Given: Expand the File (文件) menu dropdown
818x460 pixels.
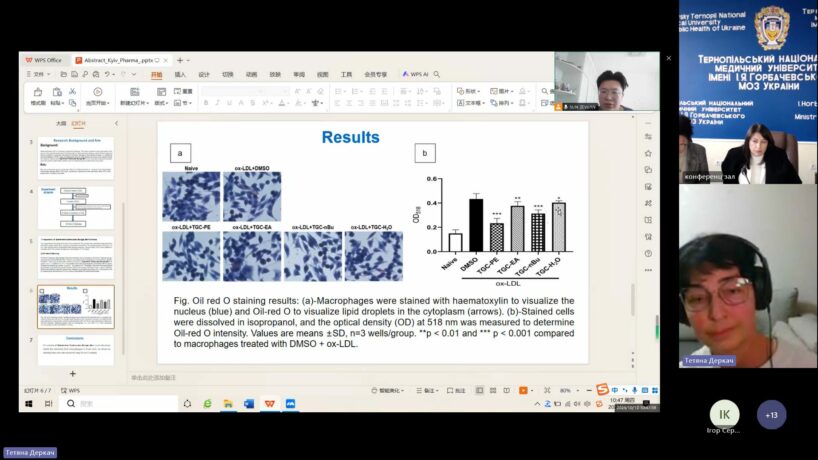Looking at the screenshot, I should 39,74.
